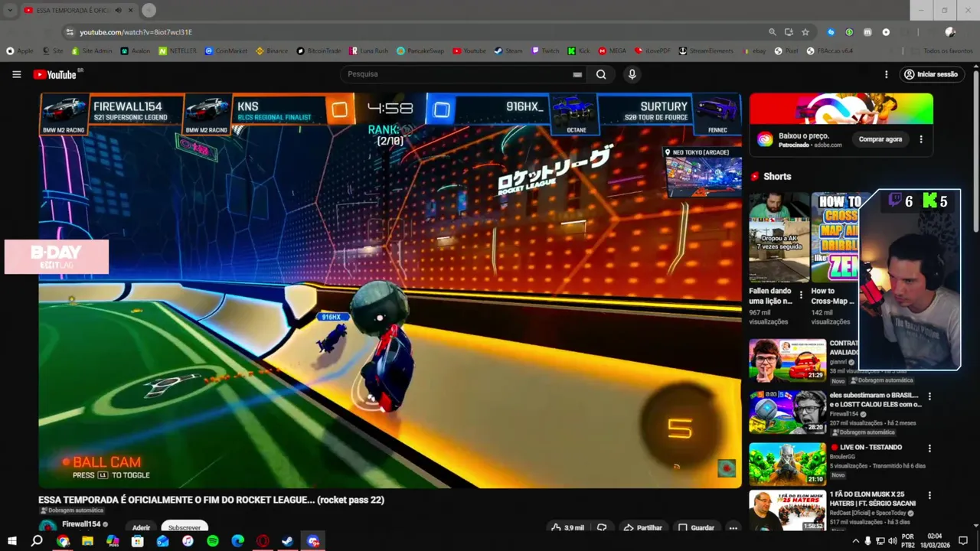This screenshot has width=980, height=551.
Task: Click the zoom magnifier icon in the address bar
Action: [x=772, y=32]
